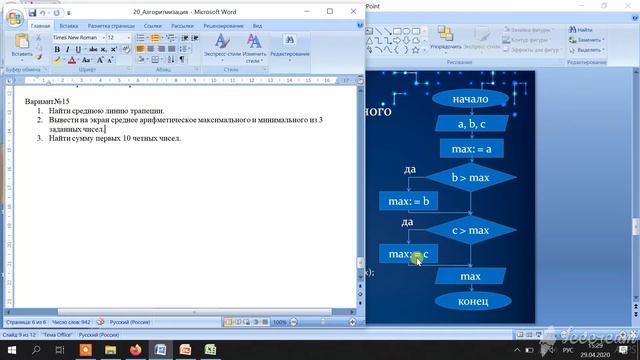The height and width of the screenshot is (360, 640).
Task: Click the 'max: = b' box on slide
Action: click(409, 201)
